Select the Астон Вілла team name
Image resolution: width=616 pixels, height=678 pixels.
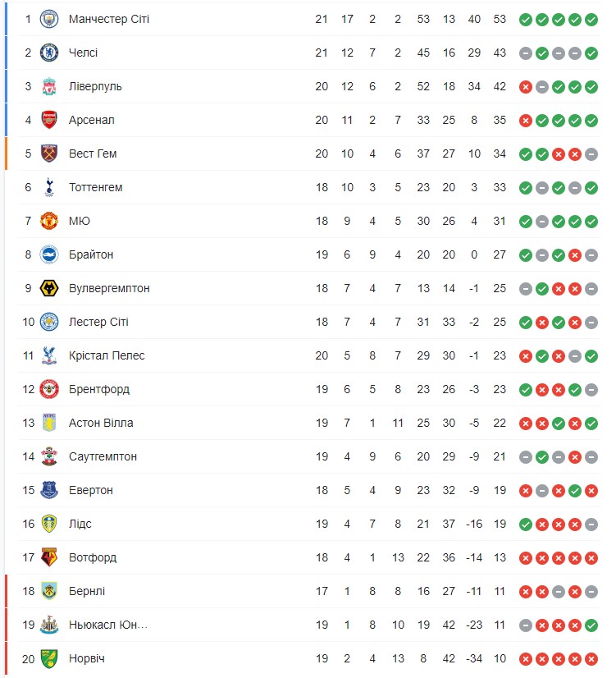coord(101,423)
